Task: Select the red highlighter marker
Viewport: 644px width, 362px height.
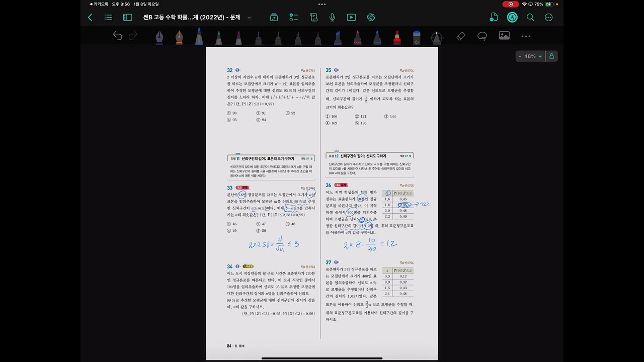Action: [397, 37]
